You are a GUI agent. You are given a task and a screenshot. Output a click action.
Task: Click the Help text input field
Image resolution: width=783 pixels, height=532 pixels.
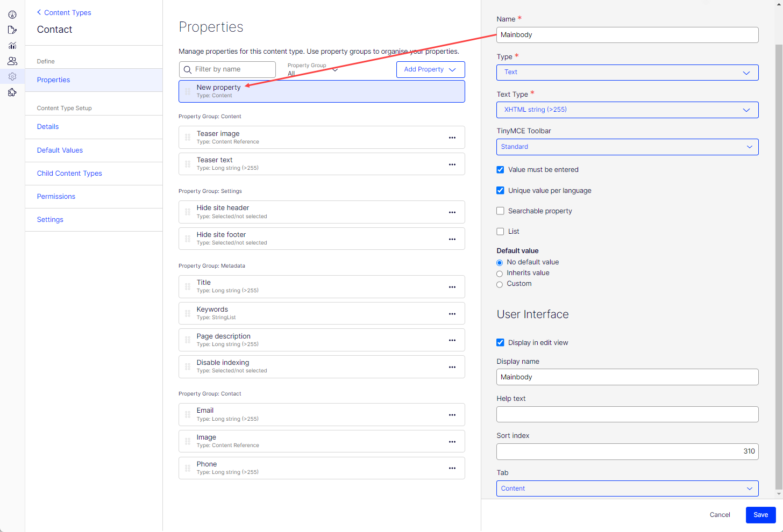627,414
